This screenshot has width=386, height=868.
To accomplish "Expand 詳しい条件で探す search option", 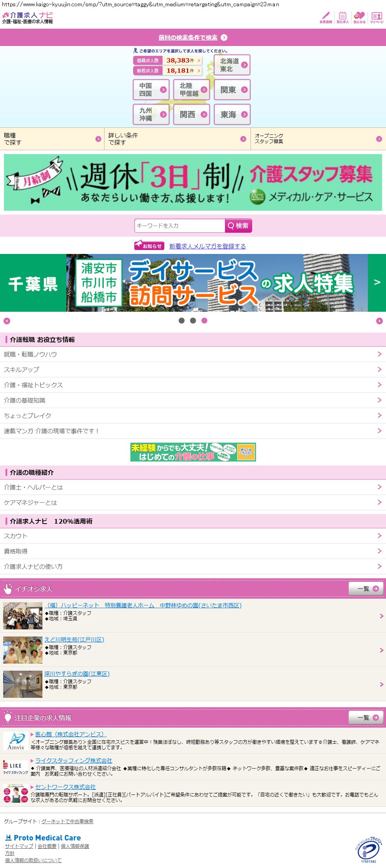I will click(177, 139).
